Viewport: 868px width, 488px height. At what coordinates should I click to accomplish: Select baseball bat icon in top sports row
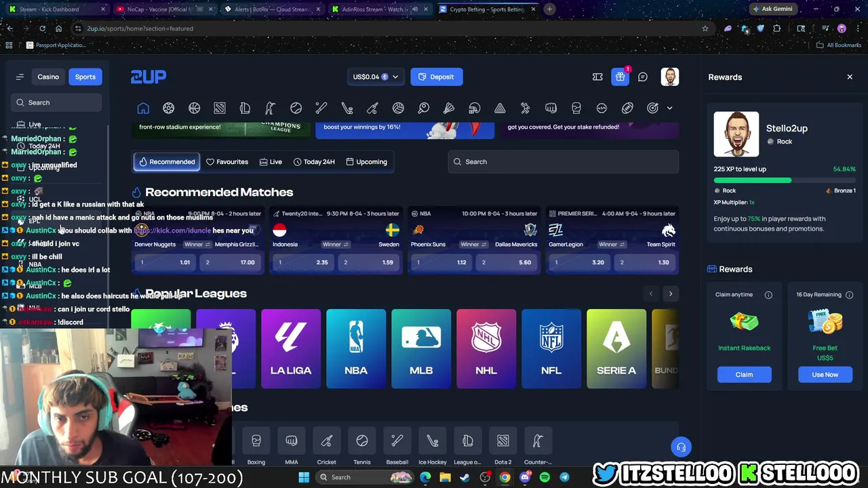click(x=321, y=108)
